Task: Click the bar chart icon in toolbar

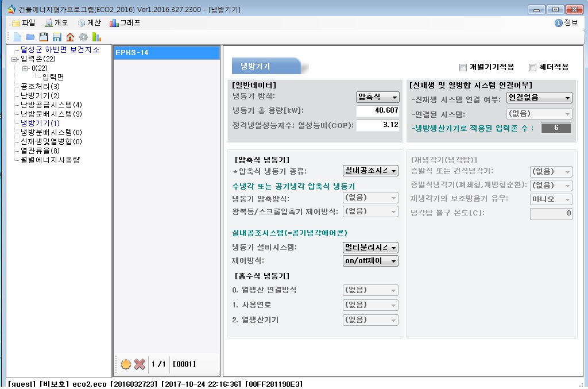Action: (x=96, y=37)
